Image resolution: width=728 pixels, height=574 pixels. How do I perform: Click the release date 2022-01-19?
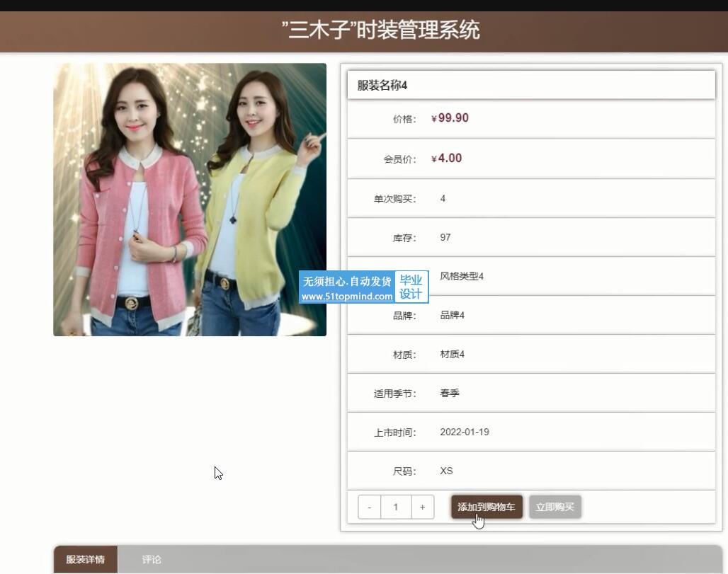465,432
